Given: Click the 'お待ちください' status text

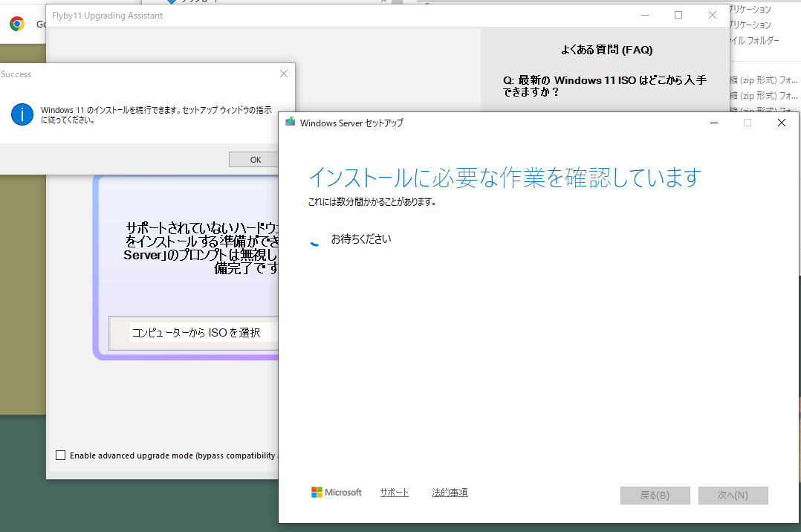Looking at the screenshot, I should [360, 239].
